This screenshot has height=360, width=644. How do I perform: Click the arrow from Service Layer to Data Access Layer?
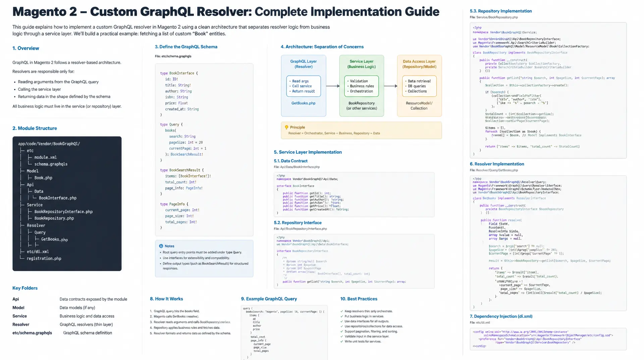point(390,86)
